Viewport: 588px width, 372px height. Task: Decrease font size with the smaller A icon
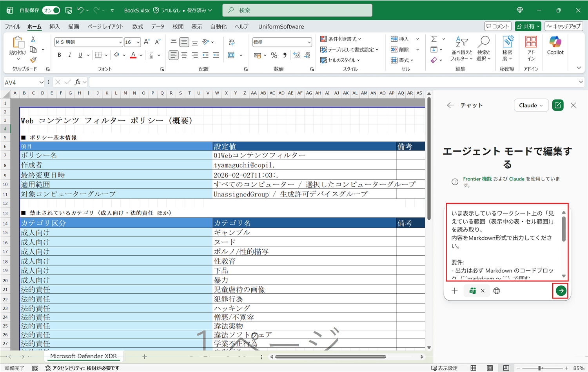pos(158,42)
